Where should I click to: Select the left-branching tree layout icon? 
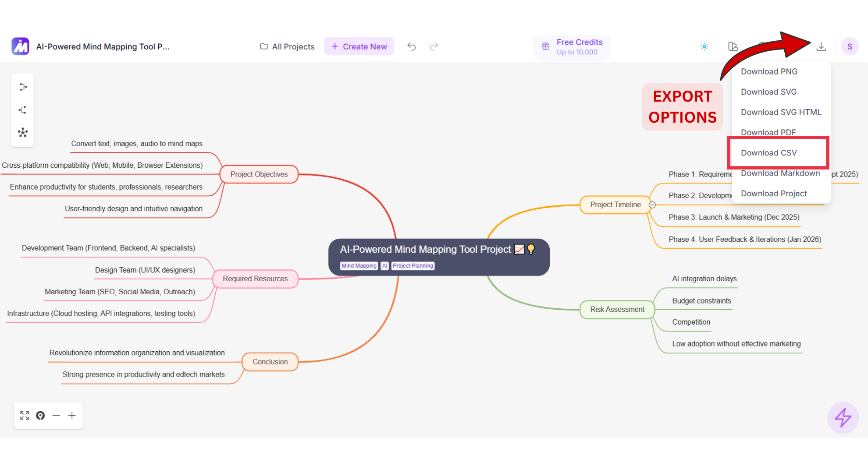coord(23,110)
